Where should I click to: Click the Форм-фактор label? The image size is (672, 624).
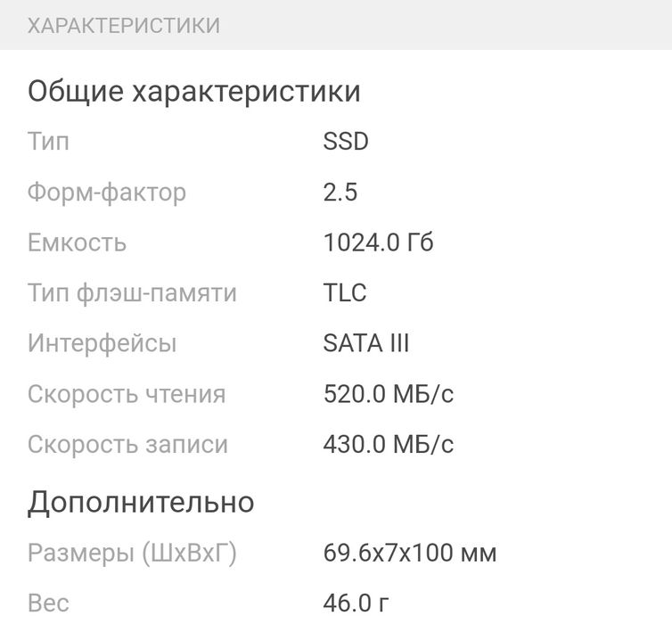point(107,192)
